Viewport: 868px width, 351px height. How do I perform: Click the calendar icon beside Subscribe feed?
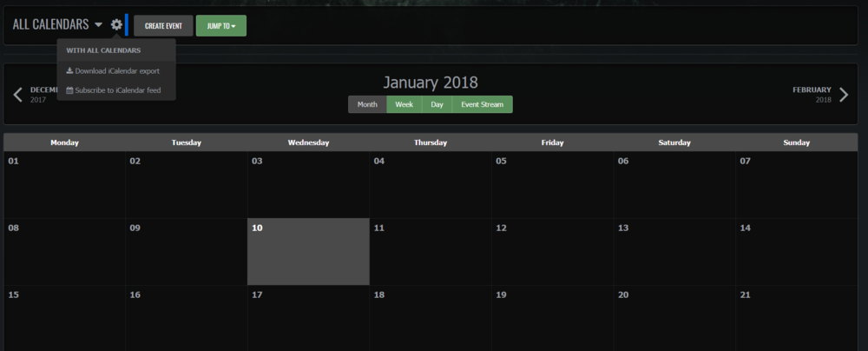69,90
